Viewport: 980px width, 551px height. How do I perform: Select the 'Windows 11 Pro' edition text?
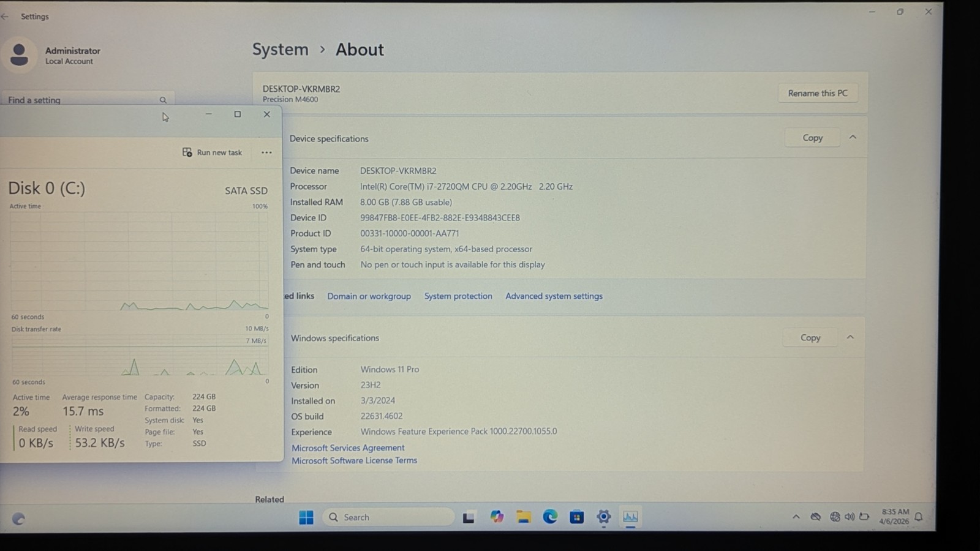(390, 370)
